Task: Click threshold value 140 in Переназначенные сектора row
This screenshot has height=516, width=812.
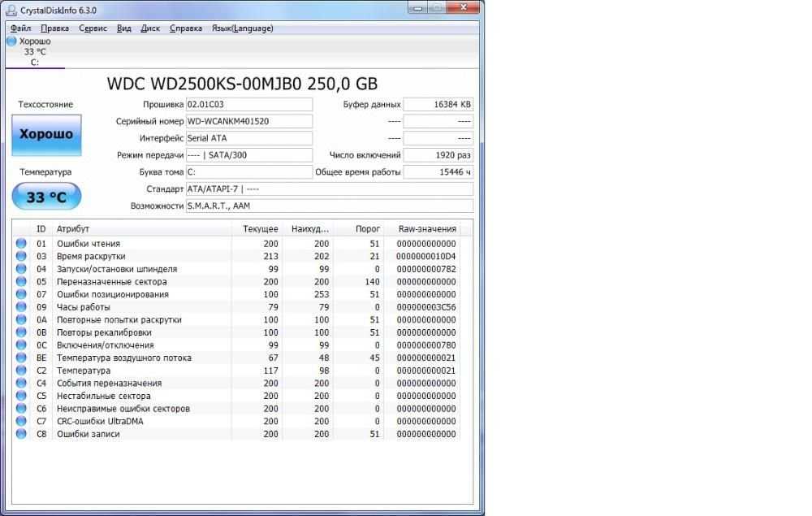Action: [372, 281]
